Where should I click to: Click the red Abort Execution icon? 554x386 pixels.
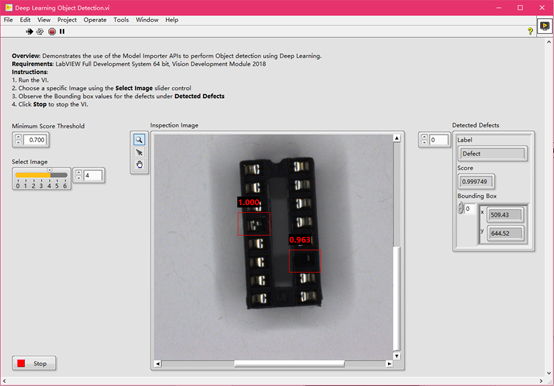[52, 31]
